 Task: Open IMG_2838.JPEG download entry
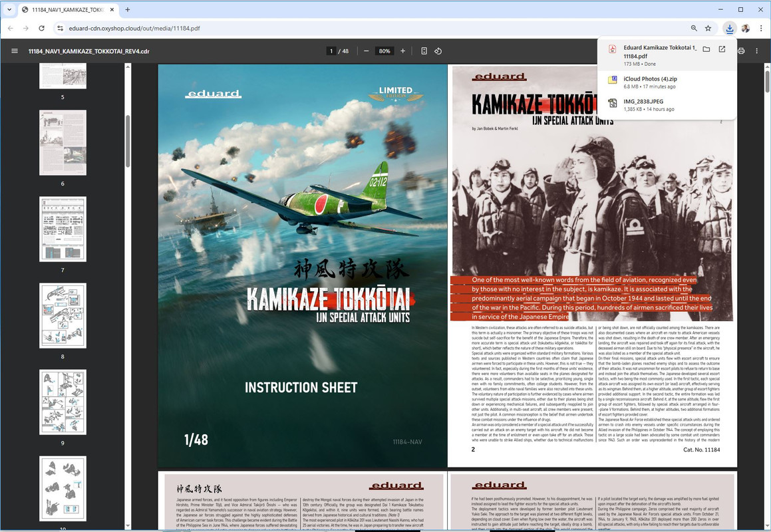667,104
